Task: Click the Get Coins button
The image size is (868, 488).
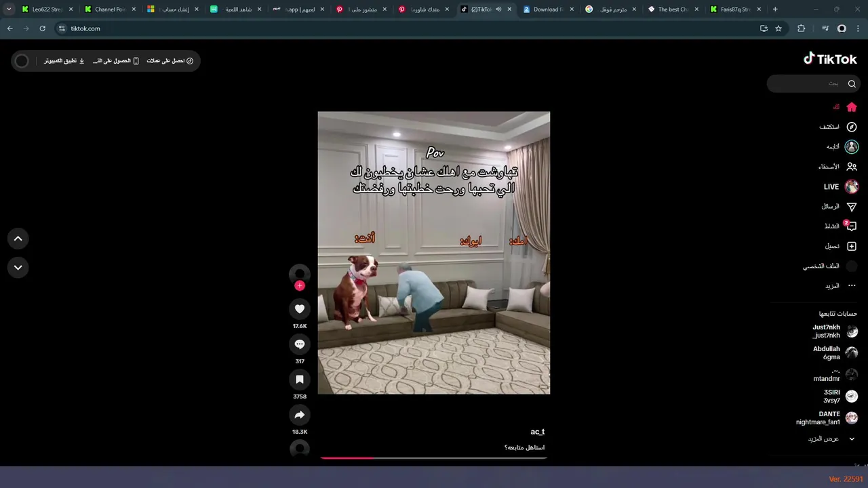Action: tap(170, 61)
